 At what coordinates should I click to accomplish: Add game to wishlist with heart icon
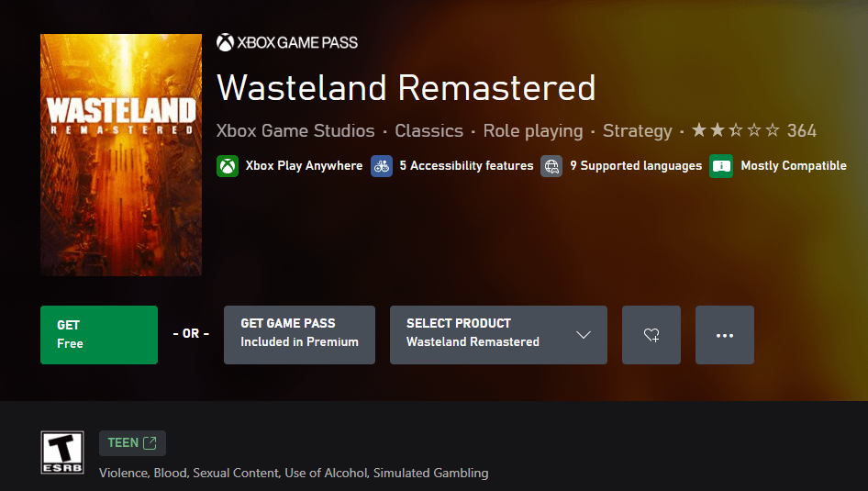click(651, 335)
